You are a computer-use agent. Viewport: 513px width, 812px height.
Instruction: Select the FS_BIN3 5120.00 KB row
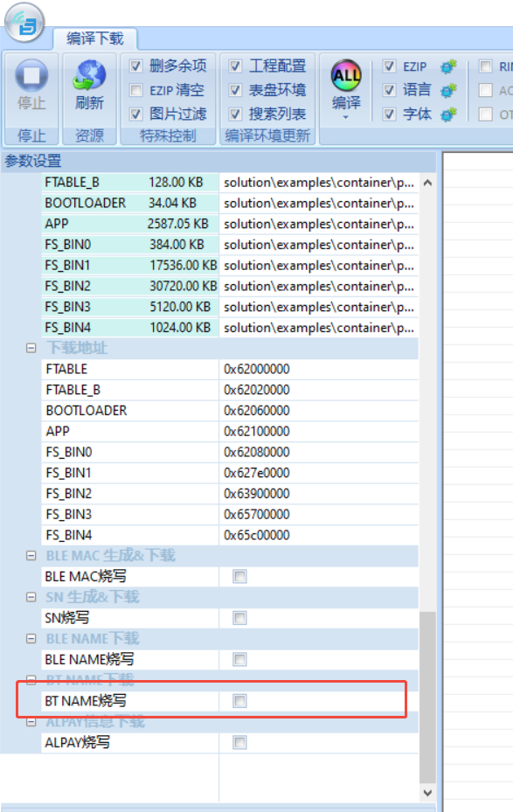(x=230, y=307)
